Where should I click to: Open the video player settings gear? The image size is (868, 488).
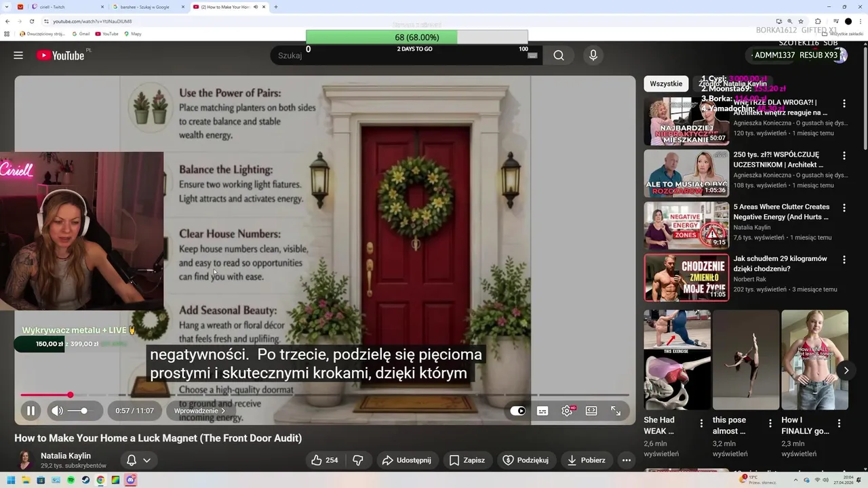[x=568, y=411]
